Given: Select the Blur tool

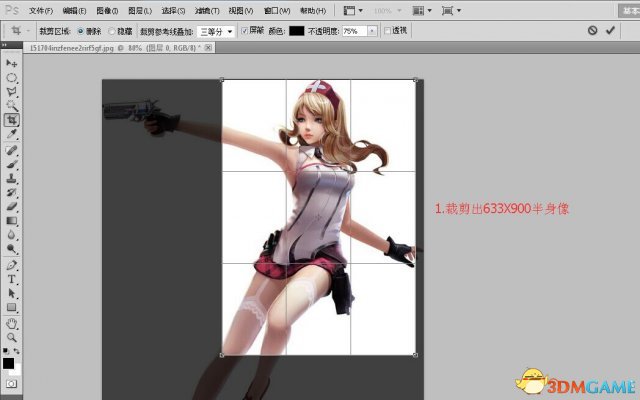Looking at the screenshot, I should point(11,235).
